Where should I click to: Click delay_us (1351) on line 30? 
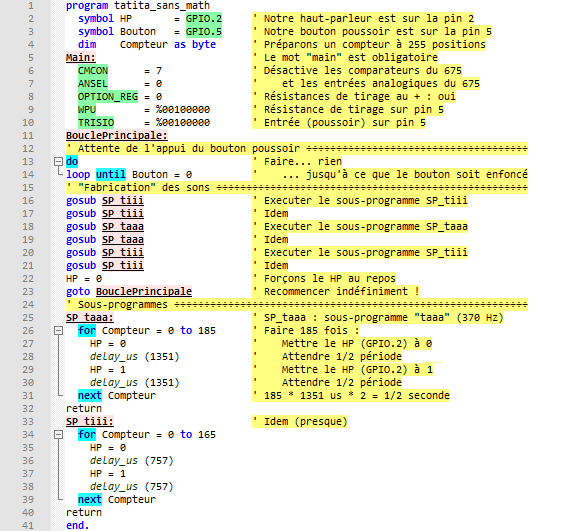[x=135, y=382]
